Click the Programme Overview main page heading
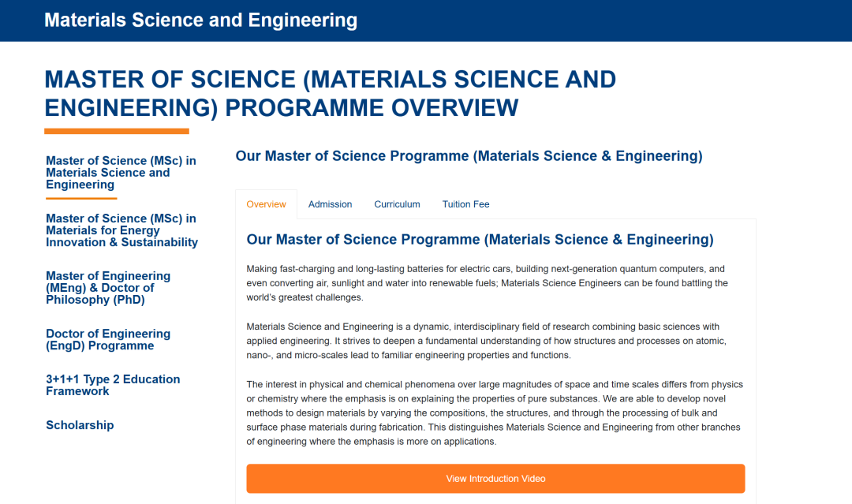 (330, 93)
